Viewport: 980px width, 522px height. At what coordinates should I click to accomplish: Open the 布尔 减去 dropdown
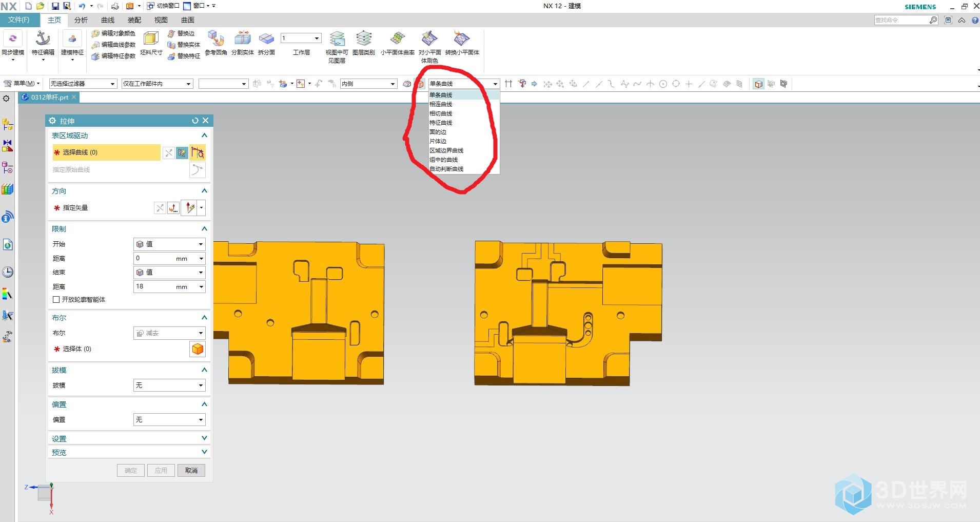[x=169, y=333]
